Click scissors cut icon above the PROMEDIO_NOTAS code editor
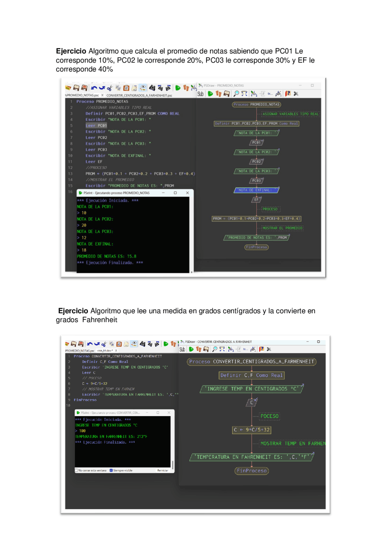This screenshot has width=392, height=555. point(110,88)
